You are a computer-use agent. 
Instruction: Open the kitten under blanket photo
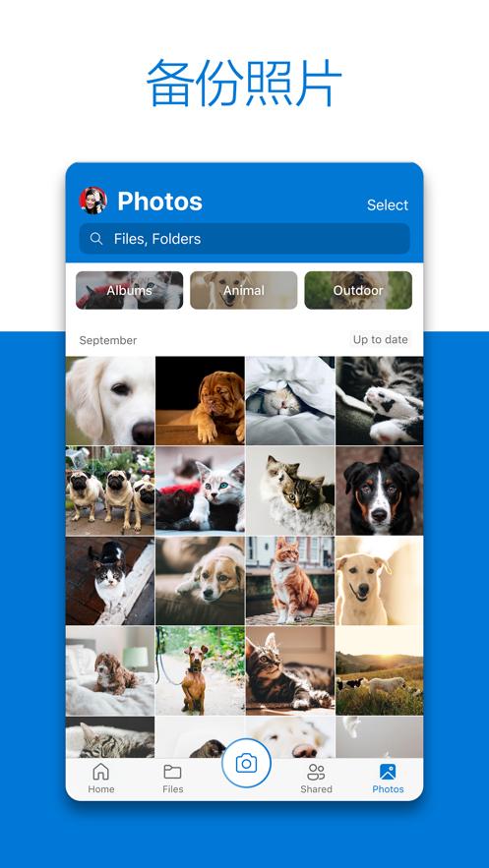[290, 401]
